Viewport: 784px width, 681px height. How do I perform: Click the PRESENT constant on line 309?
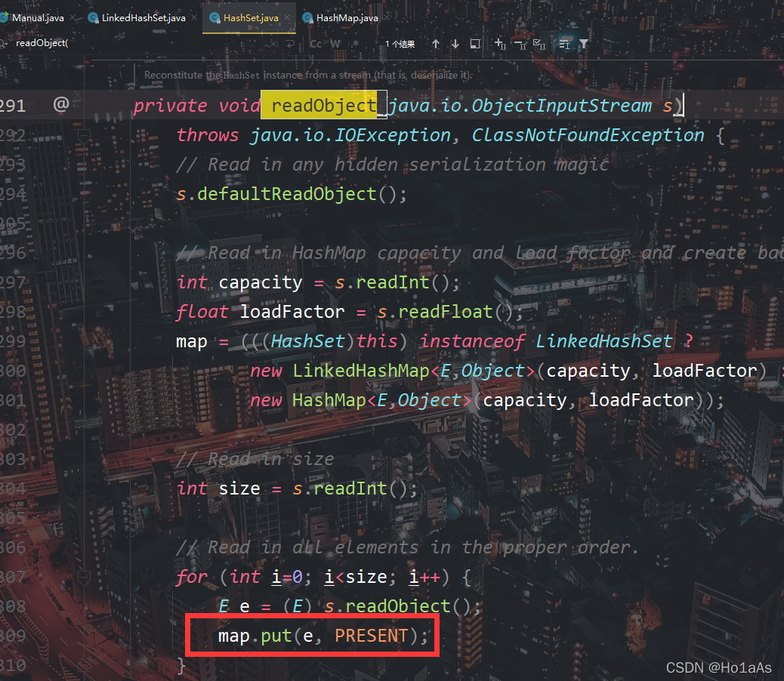372,636
